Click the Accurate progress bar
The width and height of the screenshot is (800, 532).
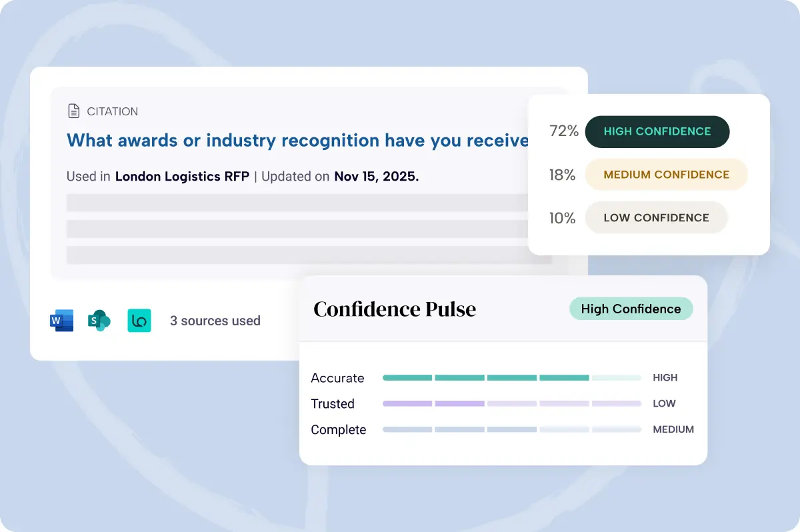pyautogui.click(x=511, y=378)
